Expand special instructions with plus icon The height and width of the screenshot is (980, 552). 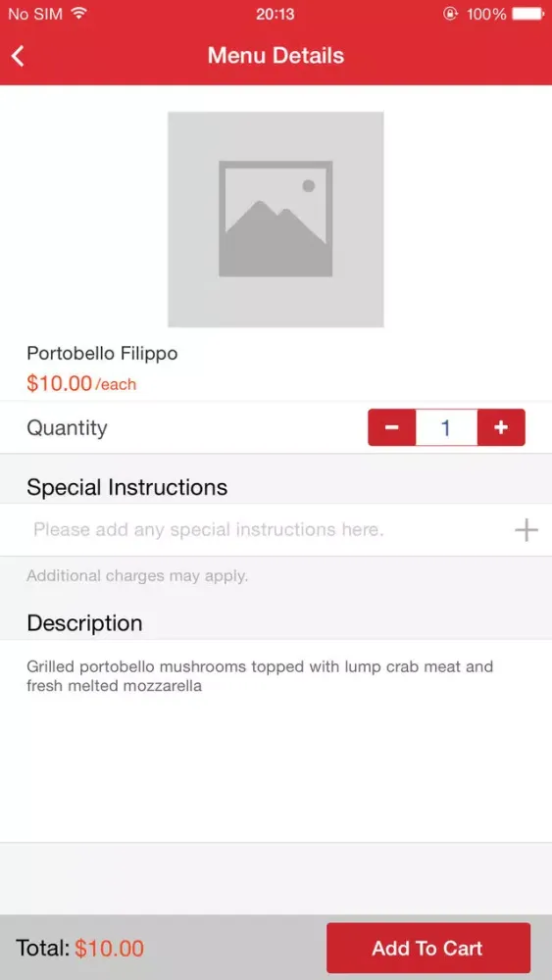tap(526, 530)
